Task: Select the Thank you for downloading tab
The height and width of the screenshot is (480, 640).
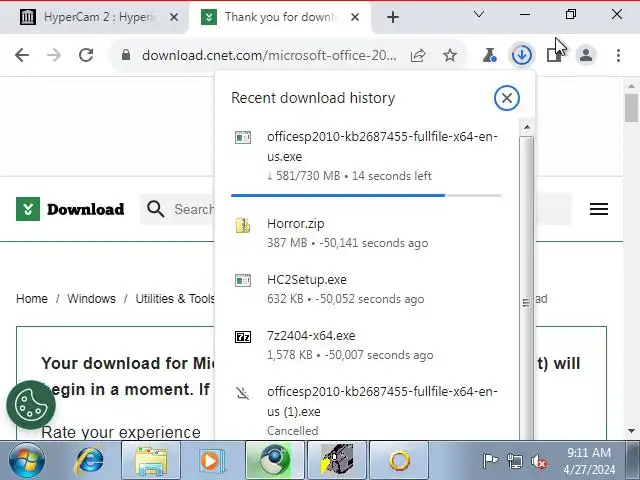Action: 280,17
